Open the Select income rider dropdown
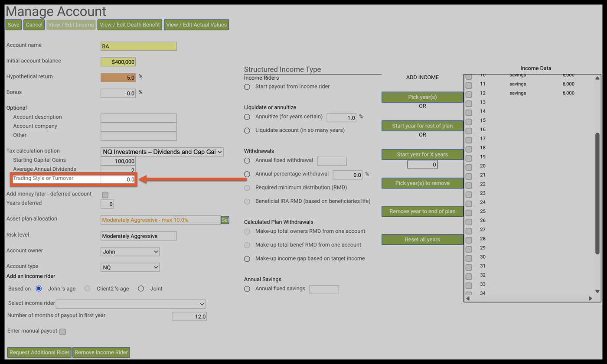This screenshot has height=364, width=607. point(131,304)
